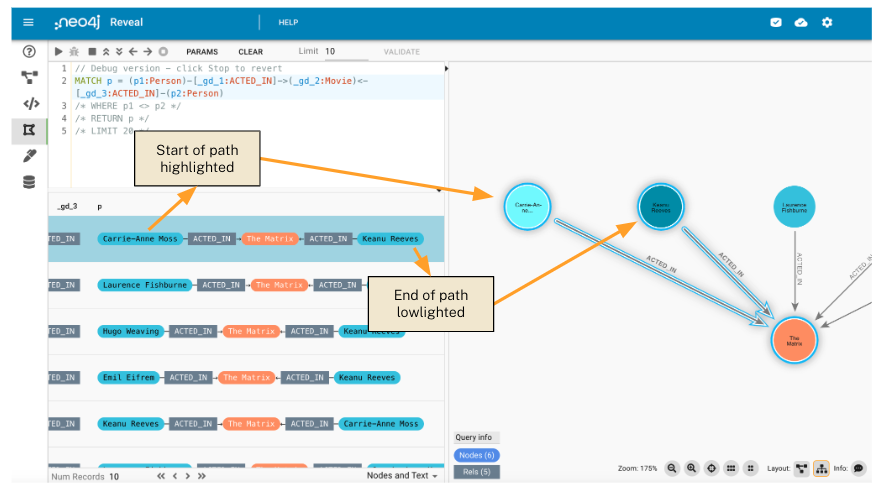Click the Debug bug icon in the toolbar
The height and width of the screenshot is (493, 885).
coord(74,51)
